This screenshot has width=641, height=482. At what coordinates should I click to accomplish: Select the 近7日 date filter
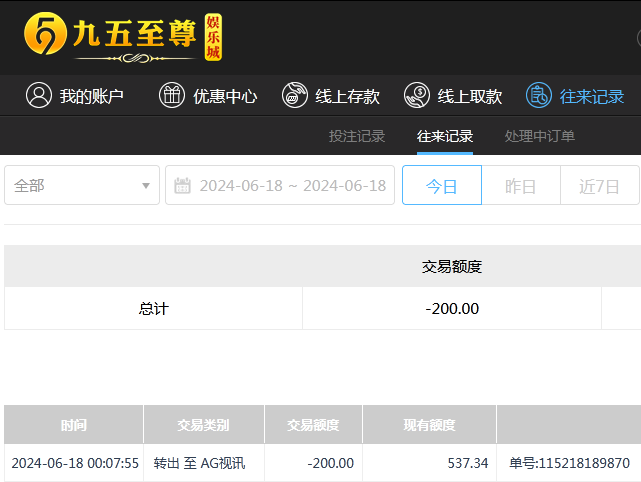[x=599, y=185]
